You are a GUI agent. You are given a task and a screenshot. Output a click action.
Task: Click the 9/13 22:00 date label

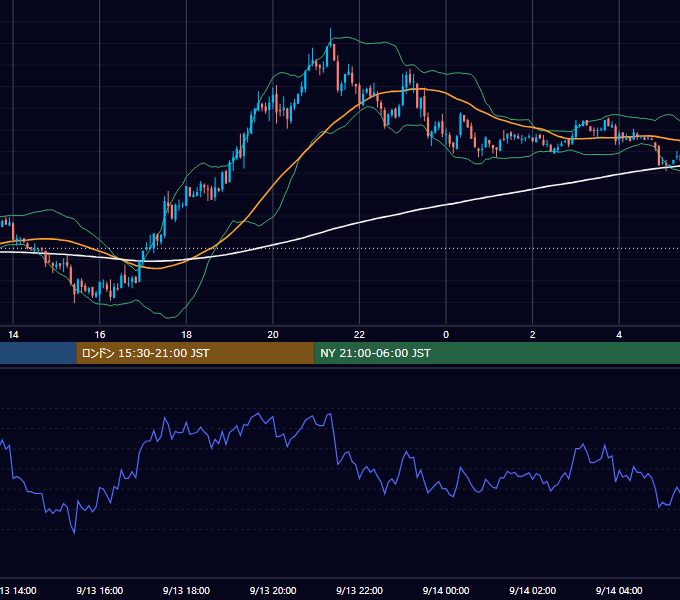360,590
